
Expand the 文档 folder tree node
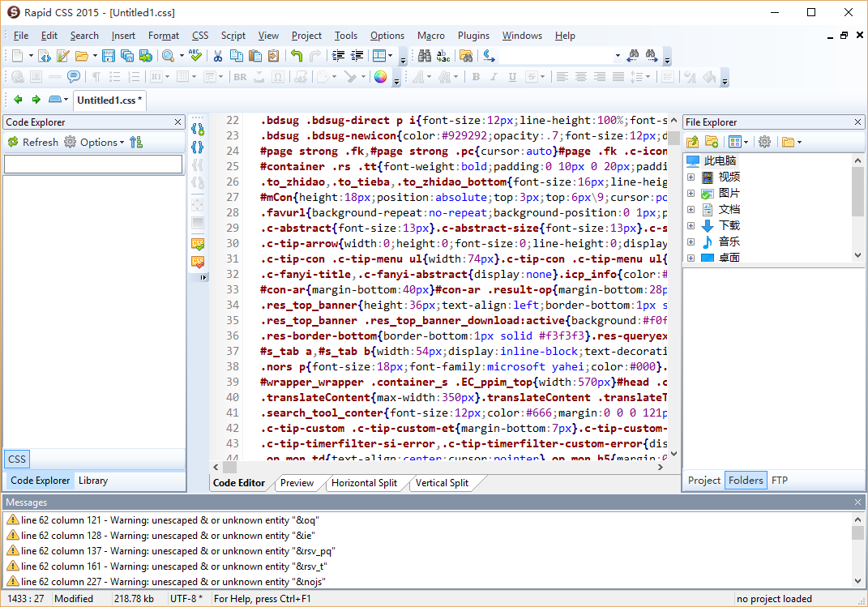(691, 209)
